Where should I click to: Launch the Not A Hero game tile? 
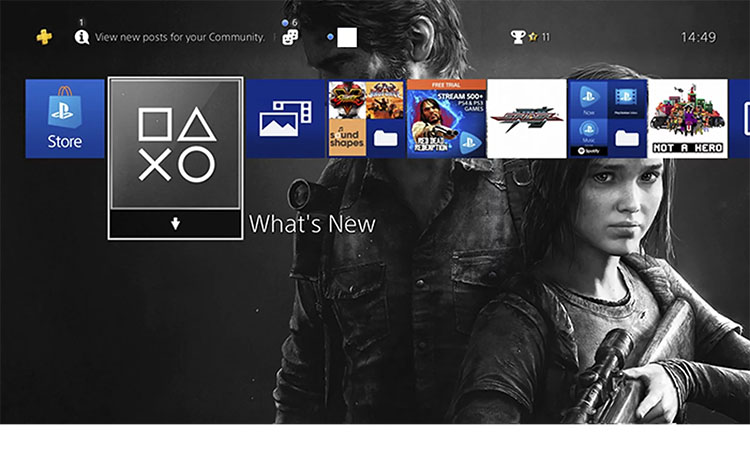point(687,119)
